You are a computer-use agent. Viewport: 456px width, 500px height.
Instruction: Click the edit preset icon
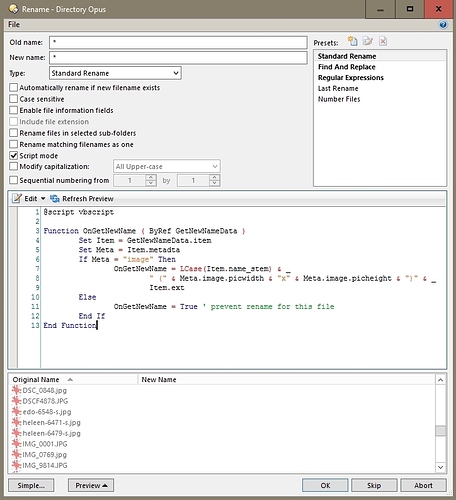pos(368,41)
